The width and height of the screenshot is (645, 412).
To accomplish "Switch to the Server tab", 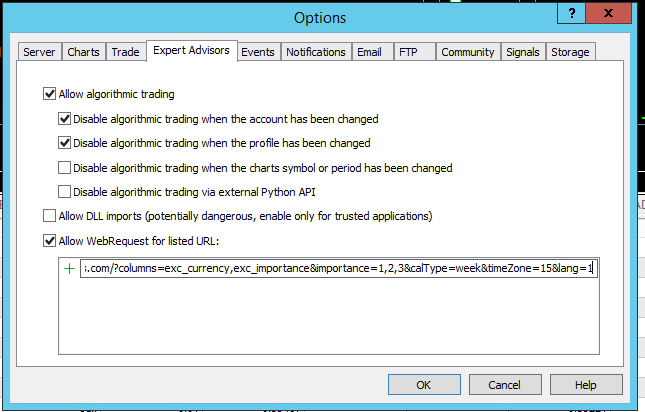I will [x=39, y=52].
